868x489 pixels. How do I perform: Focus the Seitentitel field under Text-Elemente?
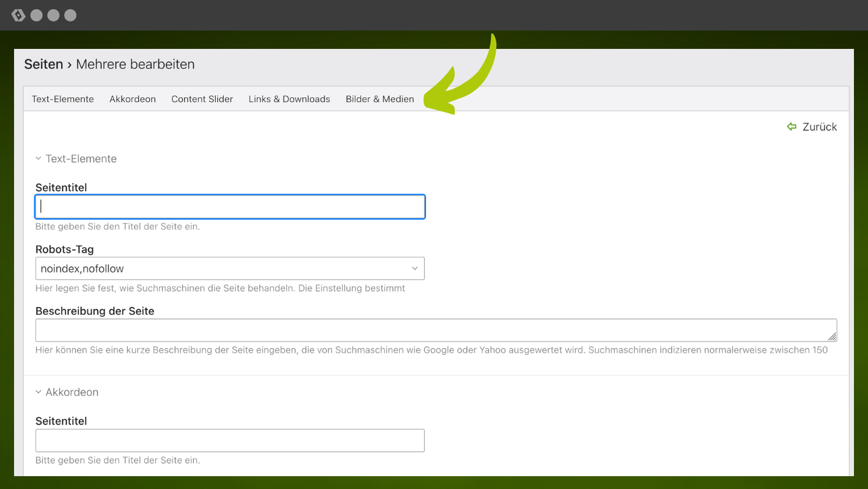(230, 207)
